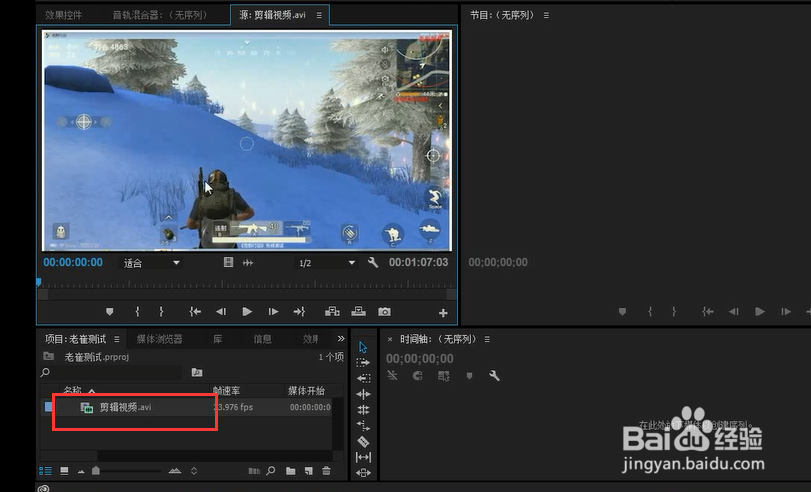Step back one frame in Source monitor
This screenshot has height=492, width=811.
[221, 311]
